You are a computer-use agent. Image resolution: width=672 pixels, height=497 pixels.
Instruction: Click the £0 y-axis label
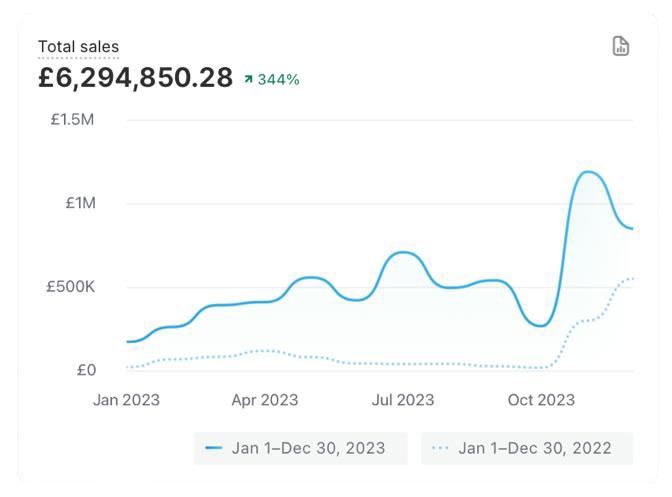[x=86, y=370]
